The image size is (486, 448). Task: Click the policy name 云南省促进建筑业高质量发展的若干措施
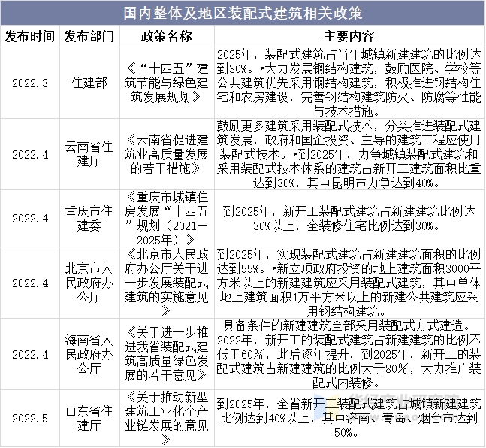pos(167,154)
